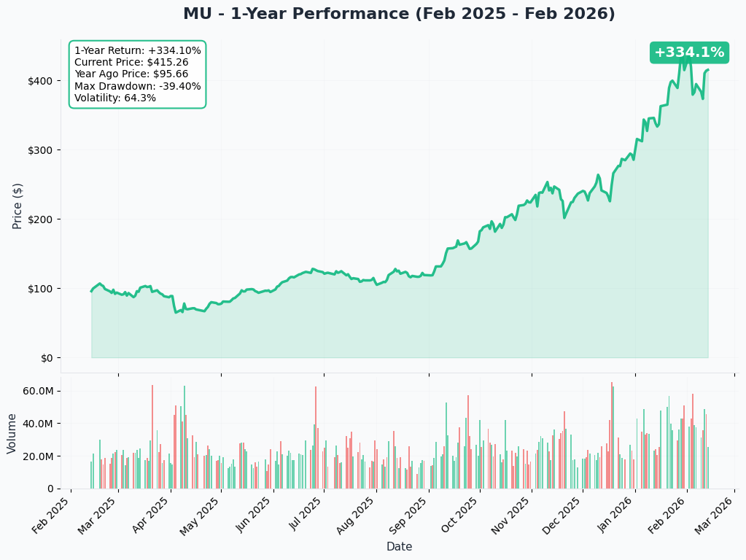The width and height of the screenshot is (746, 560).
Task: Click the +334.1% return badge
Action: pos(689,52)
